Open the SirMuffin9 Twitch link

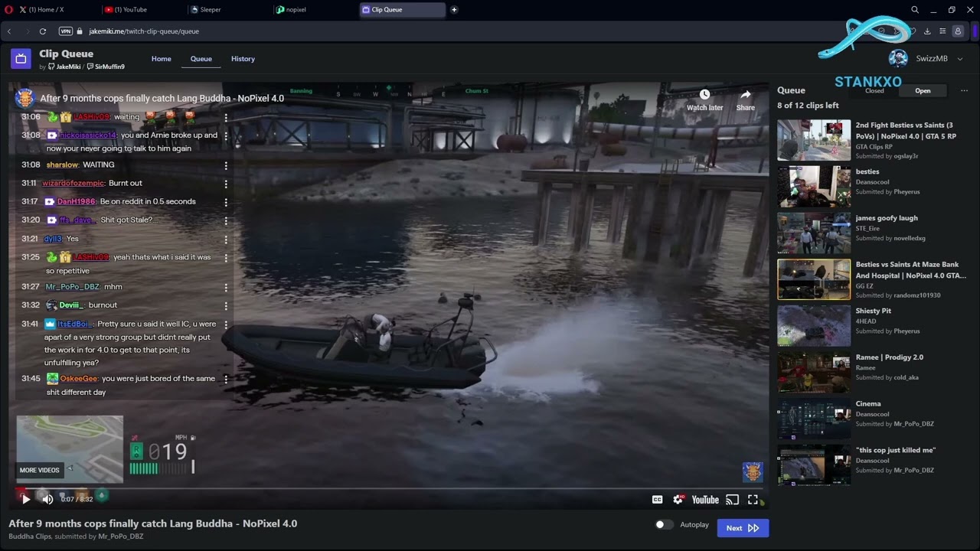[x=106, y=67]
